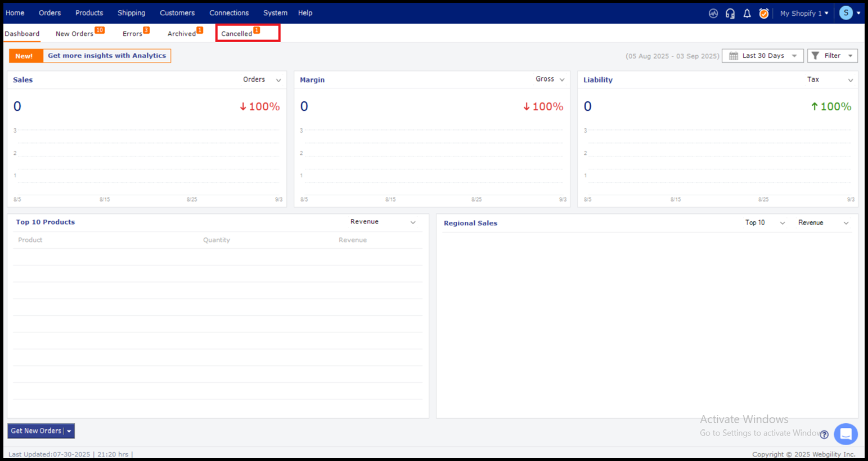Click the Copyright © 2025 Webgility Inc. text
The image size is (868, 461).
click(x=804, y=454)
